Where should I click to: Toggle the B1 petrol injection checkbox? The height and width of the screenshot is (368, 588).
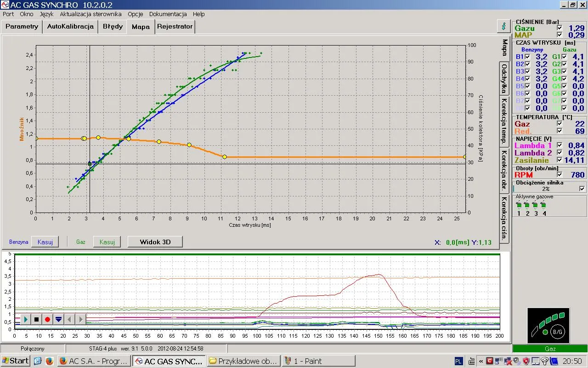pyautogui.click(x=527, y=57)
